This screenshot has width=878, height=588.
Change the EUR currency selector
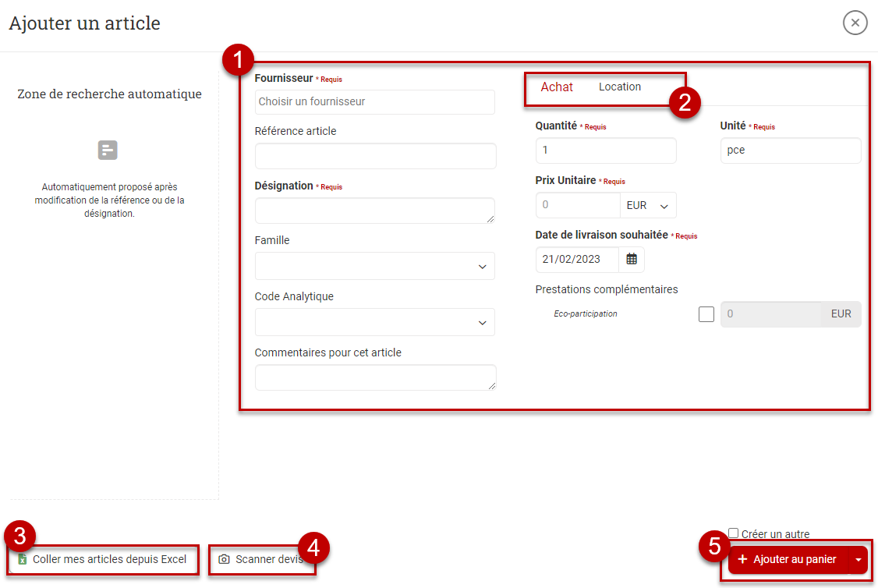(x=648, y=205)
